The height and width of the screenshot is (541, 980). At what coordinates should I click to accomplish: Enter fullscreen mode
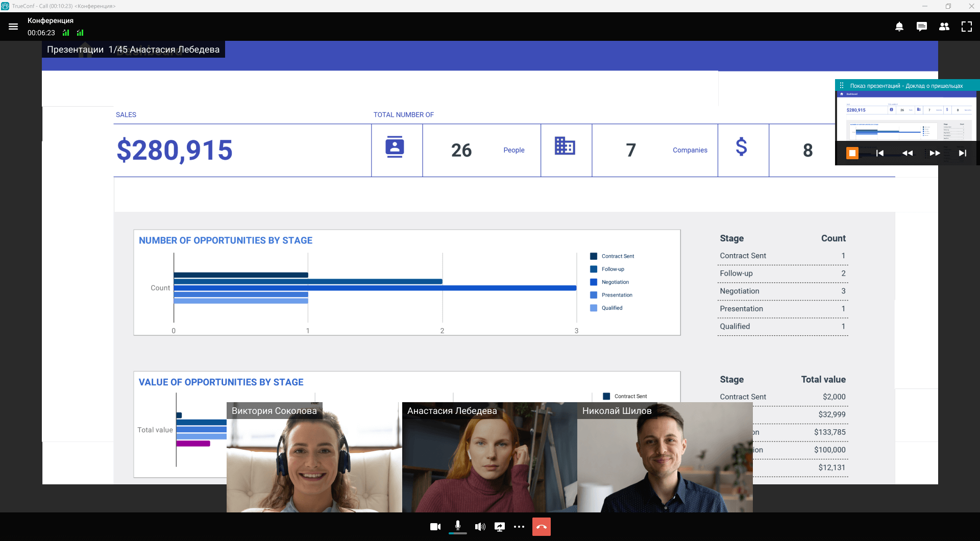[967, 27]
